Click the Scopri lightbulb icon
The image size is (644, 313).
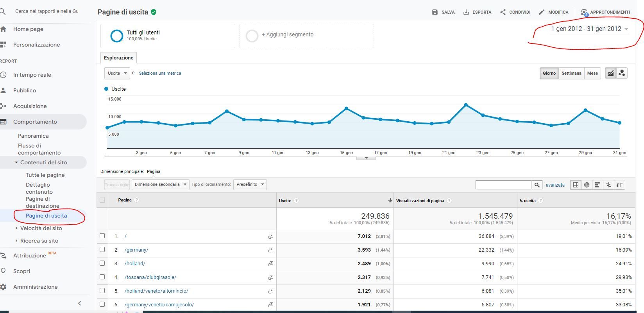click(3, 271)
